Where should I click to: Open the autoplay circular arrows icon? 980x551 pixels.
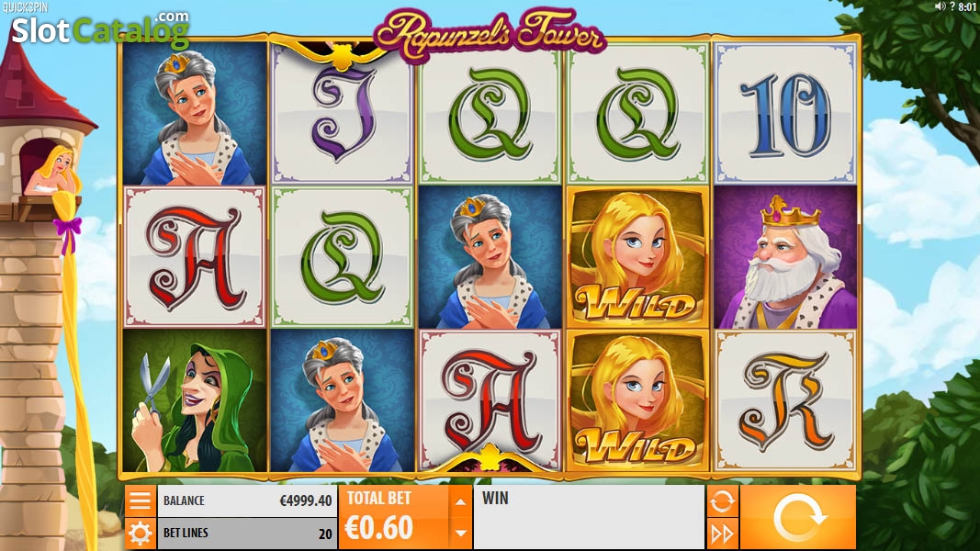click(x=722, y=501)
